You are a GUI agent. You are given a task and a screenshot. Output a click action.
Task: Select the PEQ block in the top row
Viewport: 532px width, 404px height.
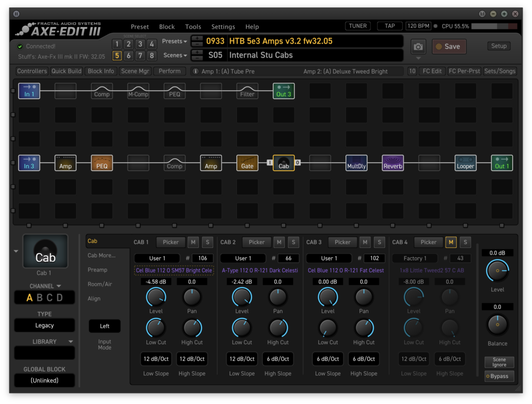click(x=175, y=91)
